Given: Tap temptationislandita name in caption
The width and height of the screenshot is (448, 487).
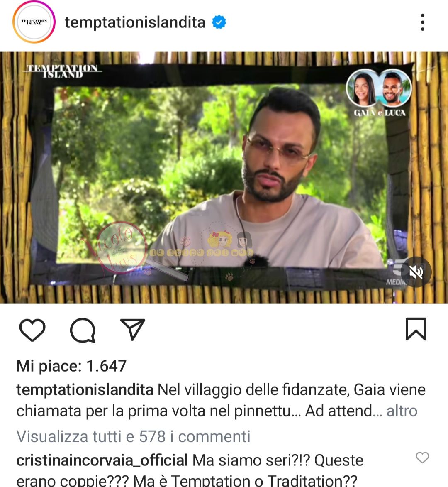Looking at the screenshot, I should click(x=85, y=390).
